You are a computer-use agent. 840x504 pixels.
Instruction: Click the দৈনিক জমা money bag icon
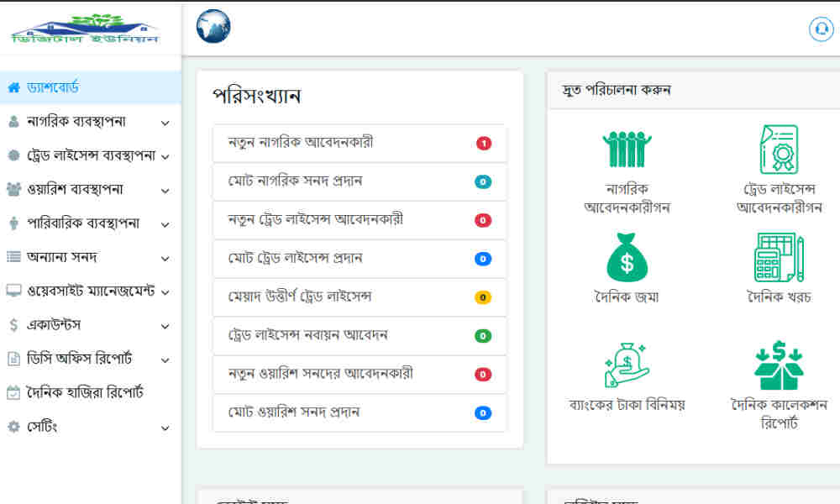point(627,257)
